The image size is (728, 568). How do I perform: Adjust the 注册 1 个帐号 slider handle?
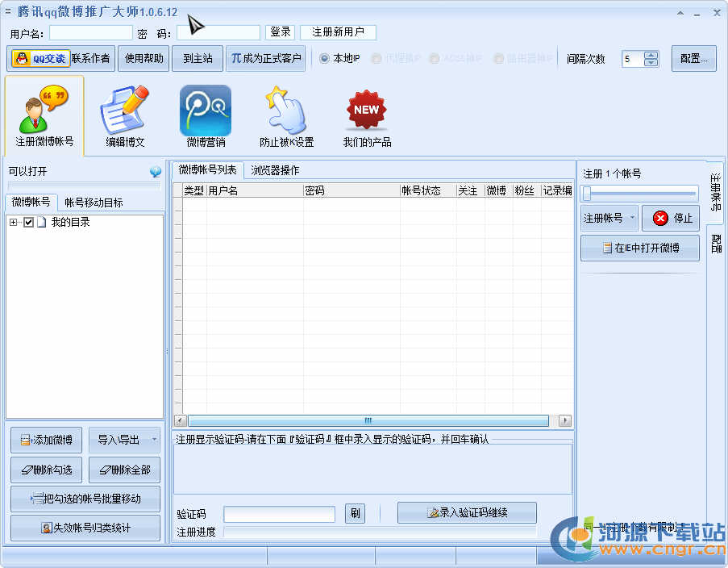point(587,194)
